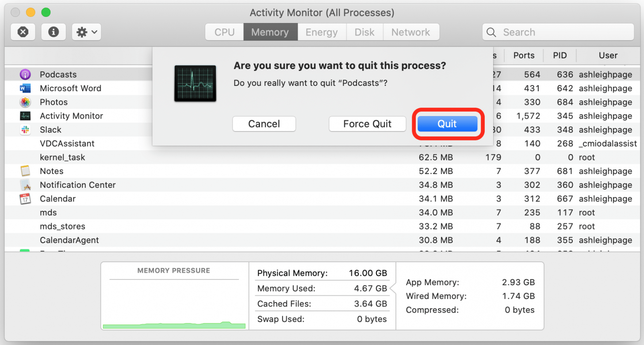The image size is (644, 345).
Task: Click the Wired Memory 1.74 GB value
Action: [x=518, y=296]
